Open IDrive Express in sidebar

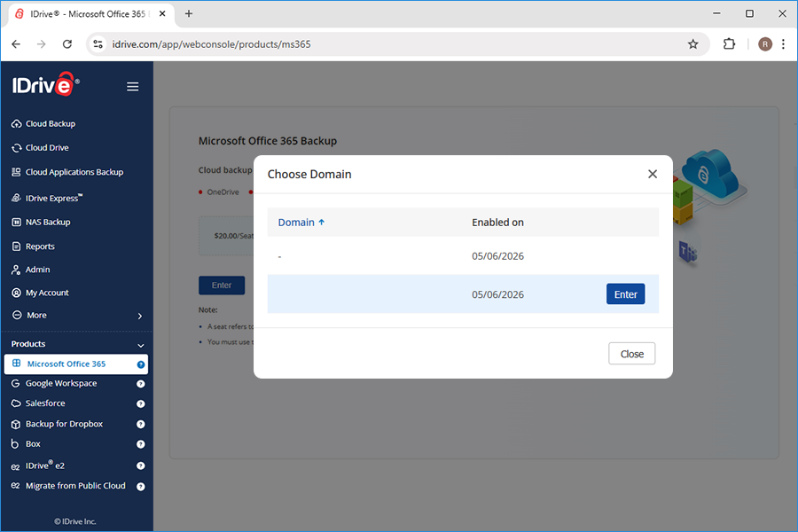[x=54, y=198]
